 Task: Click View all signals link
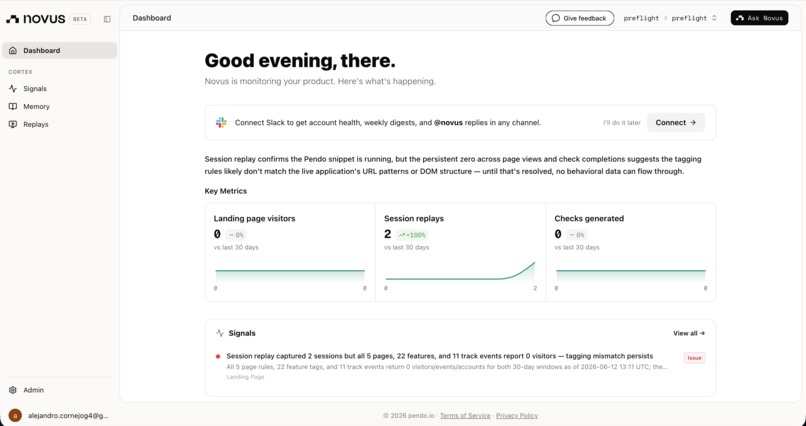[x=689, y=334]
